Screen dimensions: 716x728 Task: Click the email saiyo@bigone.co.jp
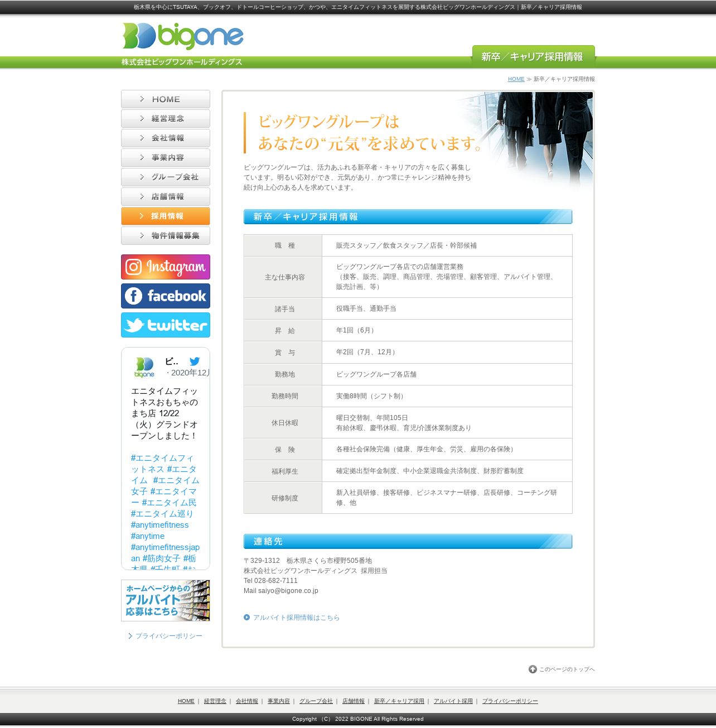[x=288, y=591]
